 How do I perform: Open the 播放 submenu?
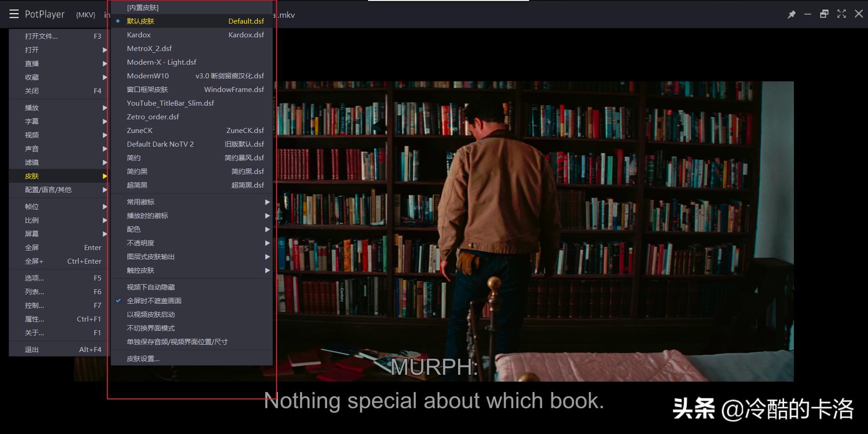click(59, 107)
